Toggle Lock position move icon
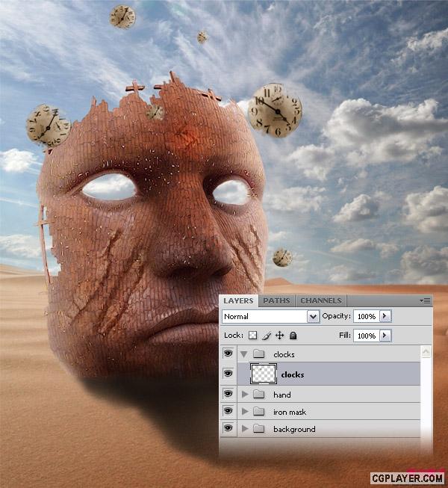The height and width of the screenshot is (488, 448). (x=280, y=336)
